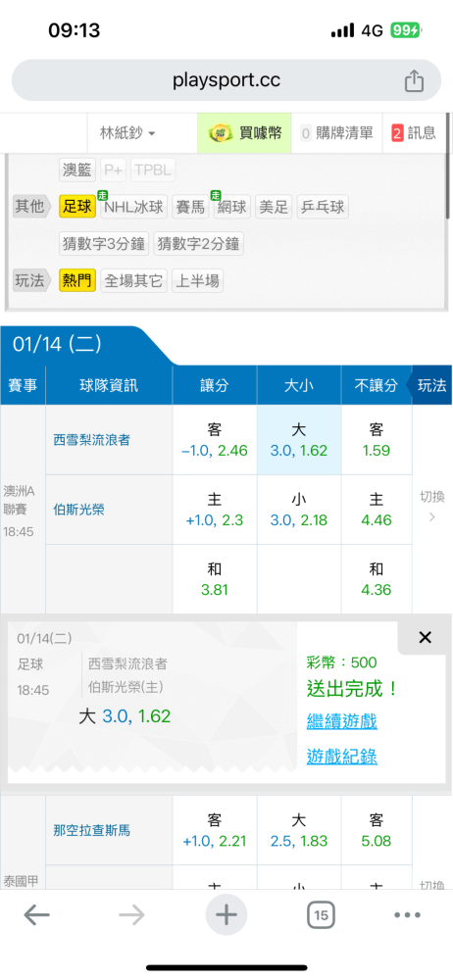Pick 小 3.0, 2.18 under bet
Screen dimensions: 453x980
tap(298, 510)
